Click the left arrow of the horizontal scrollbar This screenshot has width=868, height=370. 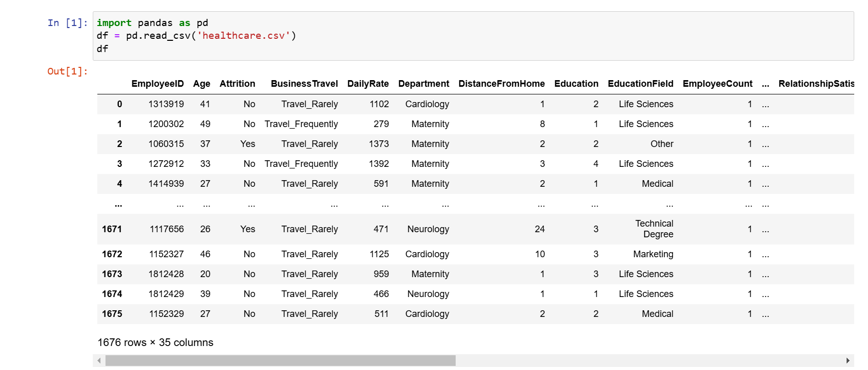[99, 361]
